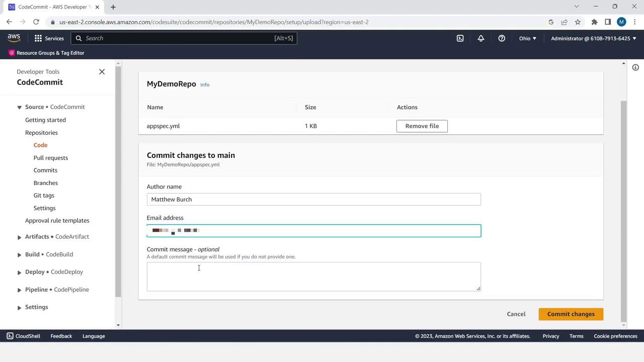Open the Info link beside MyDemoRepo
644x362 pixels.
205,84
